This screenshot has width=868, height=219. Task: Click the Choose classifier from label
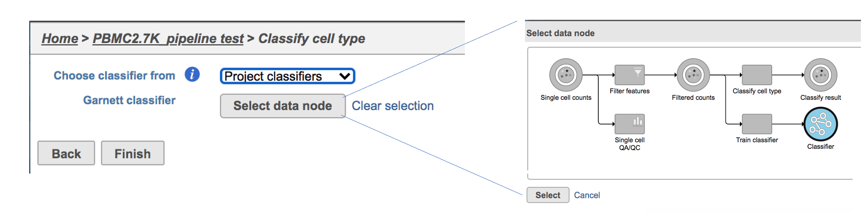114,76
